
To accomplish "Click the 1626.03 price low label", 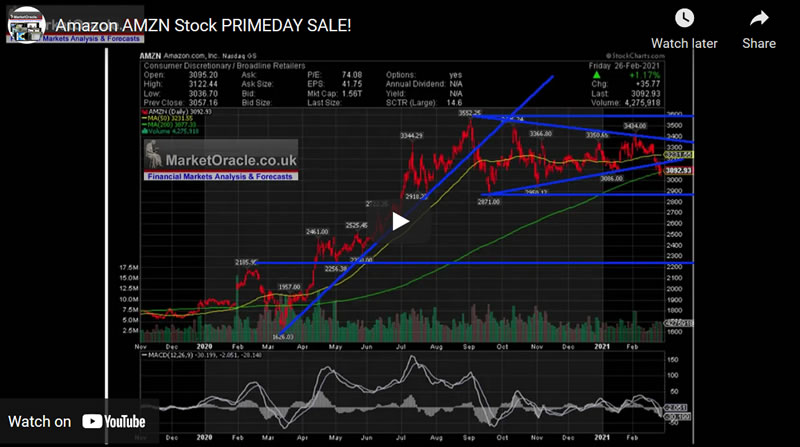I will tap(283, 337).
